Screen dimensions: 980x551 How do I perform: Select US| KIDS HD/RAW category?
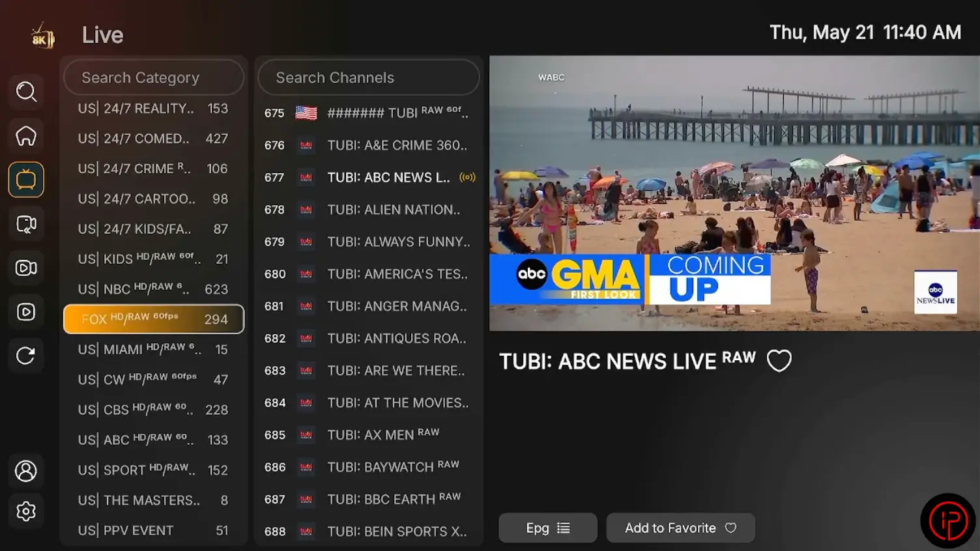(154, 259)
